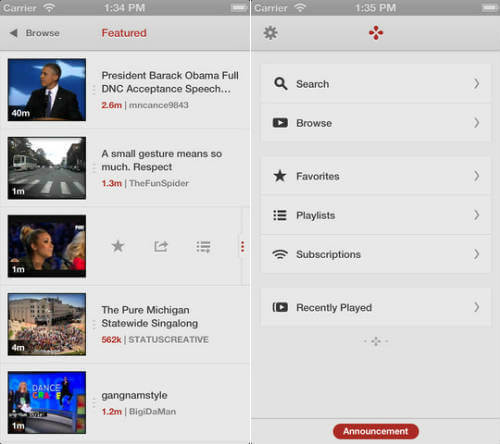Tap the red Announcement button
Image resolution: width=500 pixels, height=444 pixels.
pyautogui.click(x=376, y=431)
